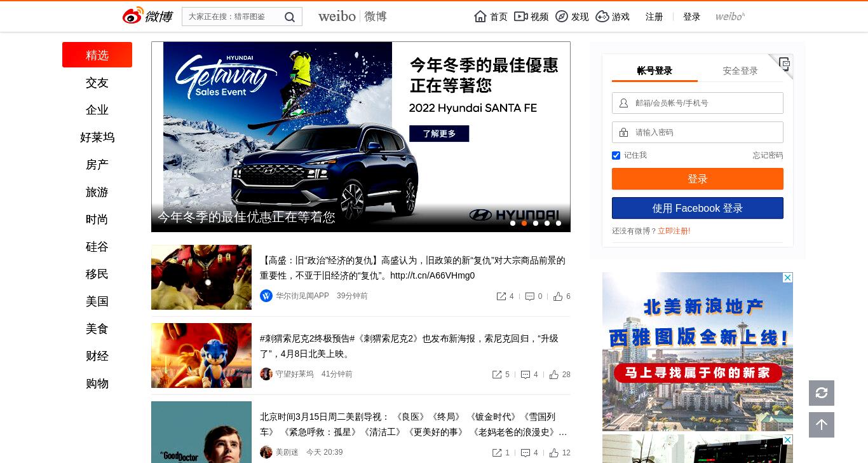Click 美剧迷 avatar icon

tap(266, 452)
